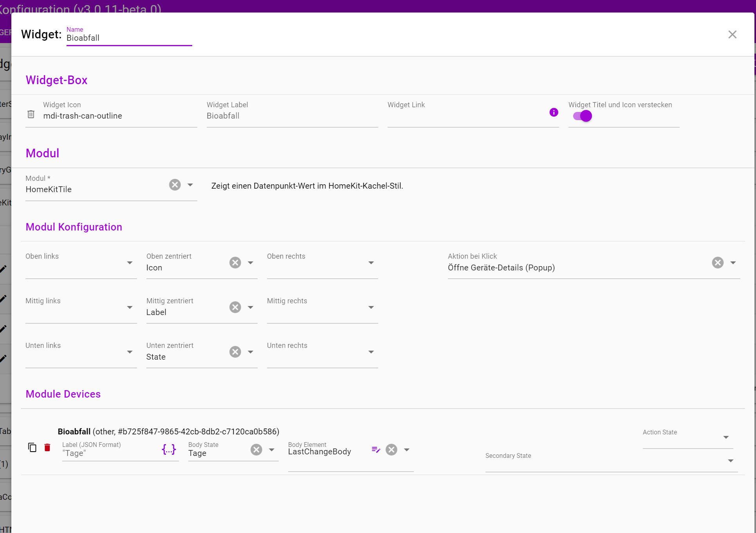Close the widget dialog with the X

[732, 34]
